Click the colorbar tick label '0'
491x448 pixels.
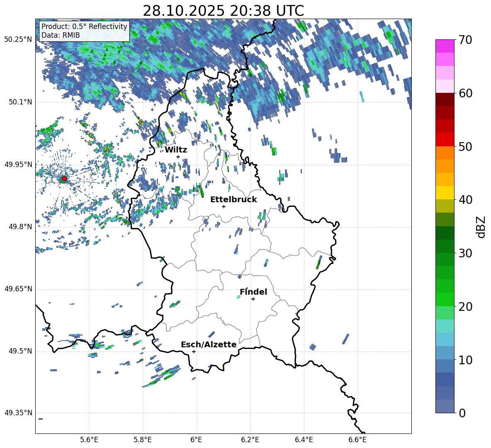point(462,413)
